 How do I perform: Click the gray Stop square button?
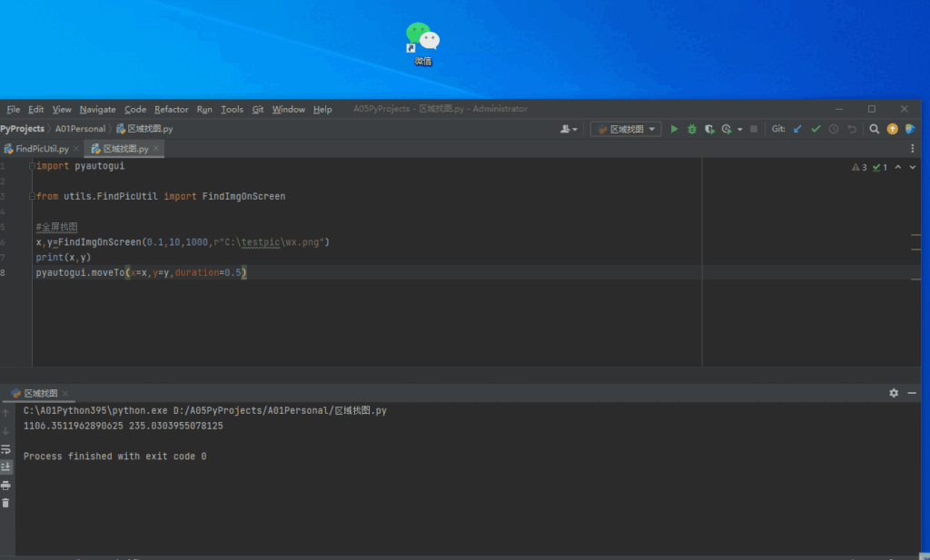(754, 129)
